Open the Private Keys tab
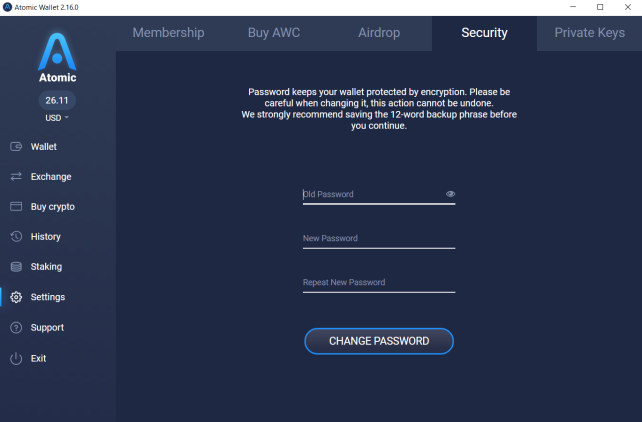 pyautogui.click(x=590, y=33)
